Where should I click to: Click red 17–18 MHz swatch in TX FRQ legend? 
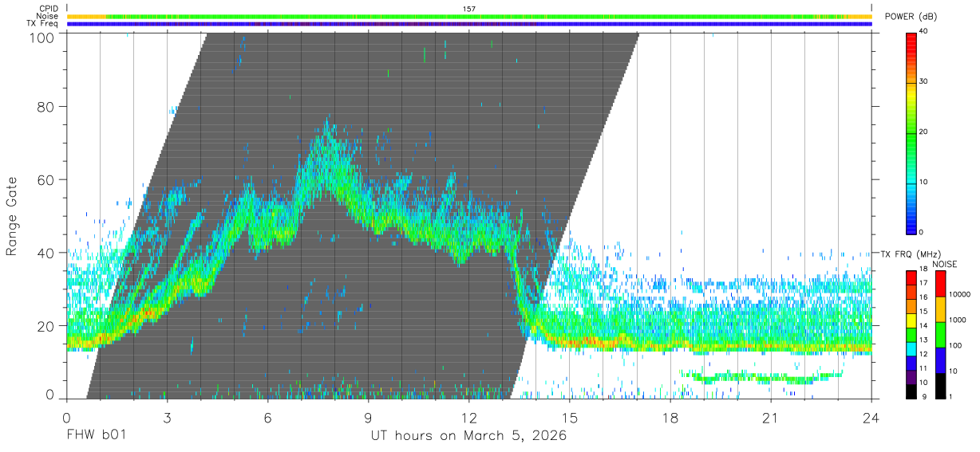pos(912,277)
